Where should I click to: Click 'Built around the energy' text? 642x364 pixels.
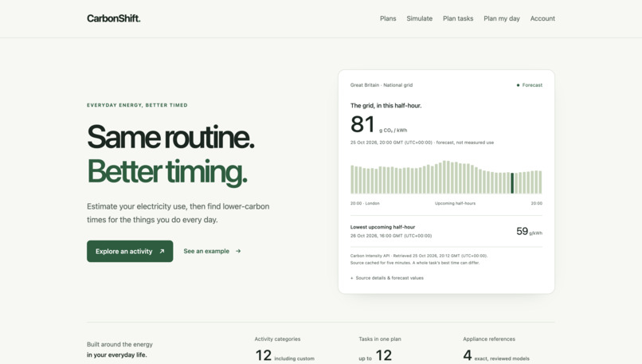coord(119,344)
